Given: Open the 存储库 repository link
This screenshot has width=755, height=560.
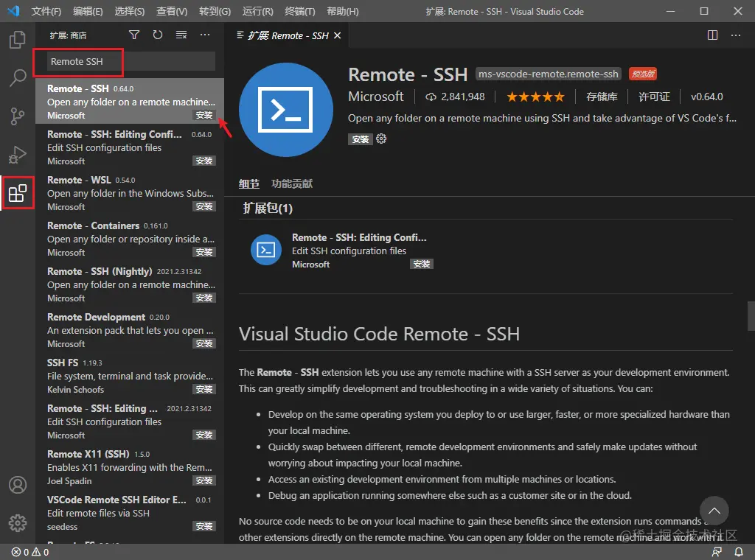Looking at the screenshot, I should 602,97.
